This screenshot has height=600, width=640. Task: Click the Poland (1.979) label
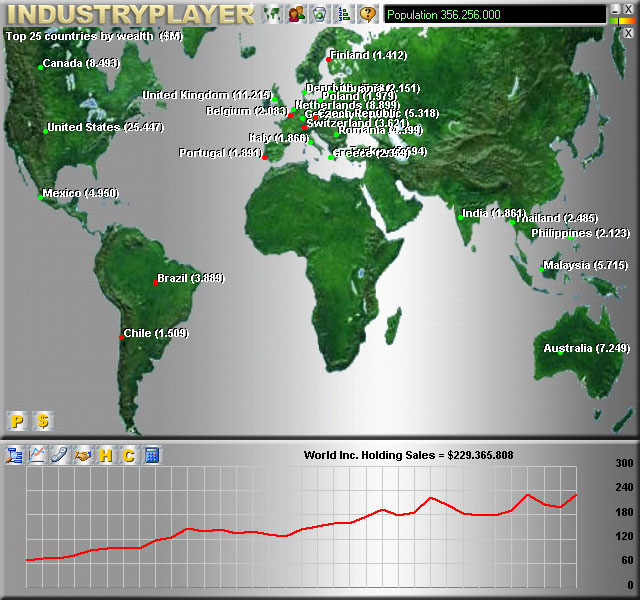(359, 96)
